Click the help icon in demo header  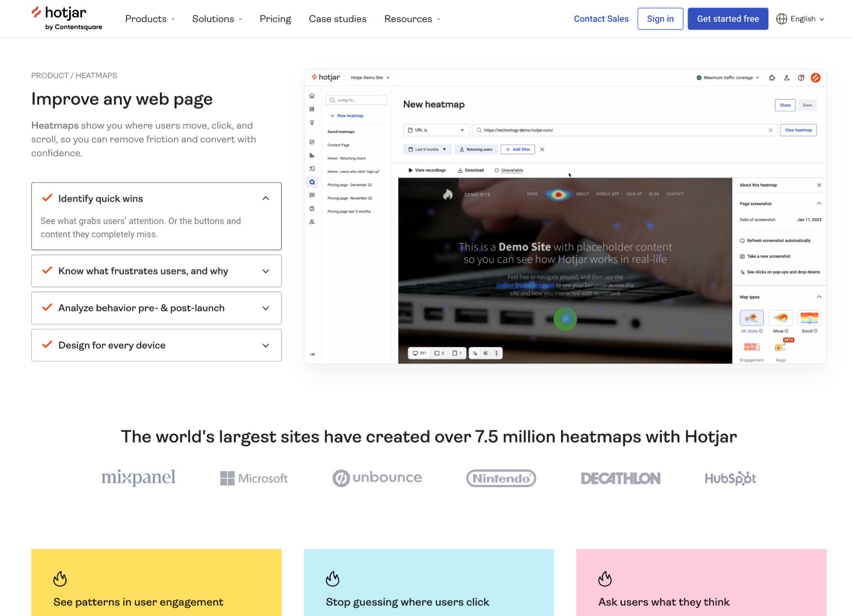[x=801, y=78]
